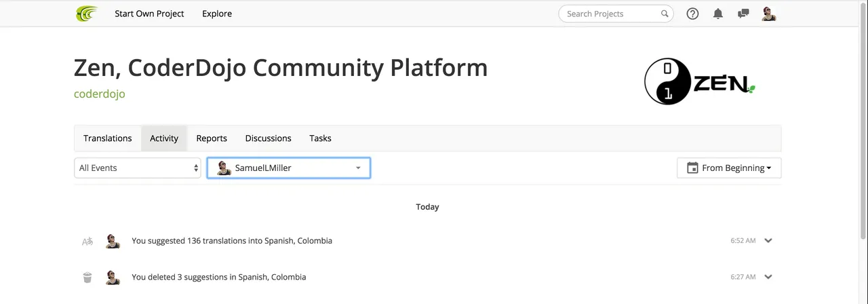Open the user profile avatar menu
The height and width of the screenshot is (304, 868).
[x=769, y=14]
